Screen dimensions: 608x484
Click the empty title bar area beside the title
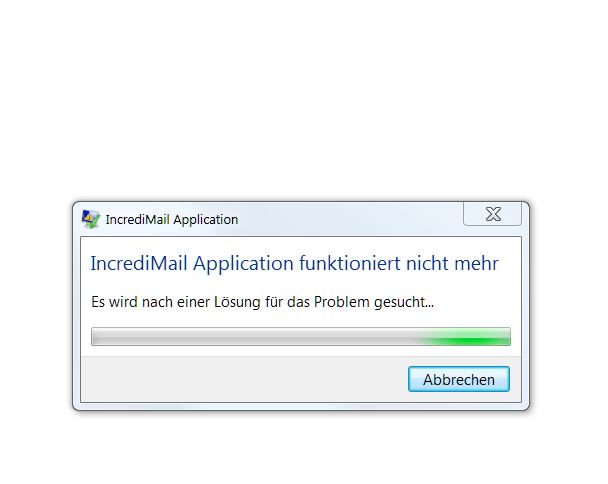click(x=349, y=220)
